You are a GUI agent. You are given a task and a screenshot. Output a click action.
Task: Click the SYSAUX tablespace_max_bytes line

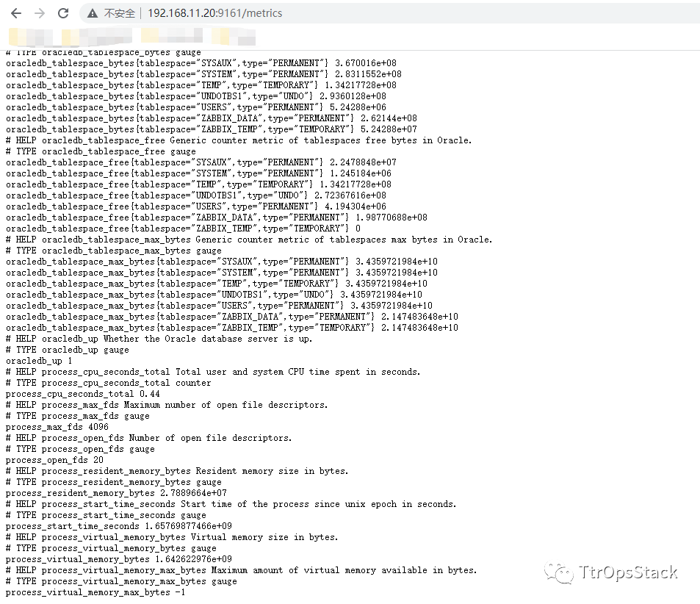222,262
